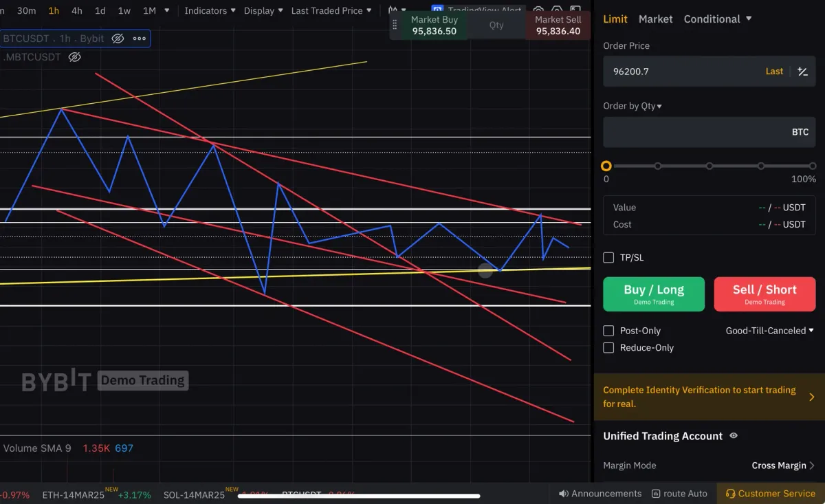Click the Order Price input field
Image resolution: width=825 pixels, height=504 pixels.
click(709, 72)
